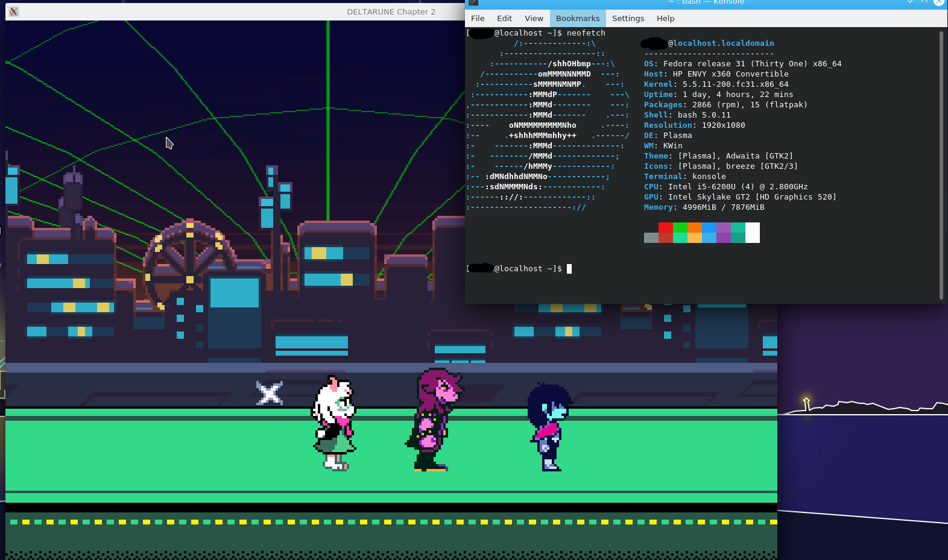Click the 'OS: Fedora release 31' line
Image resolution: width=948 pixels, height=560 pixels.
click(742, 64)
